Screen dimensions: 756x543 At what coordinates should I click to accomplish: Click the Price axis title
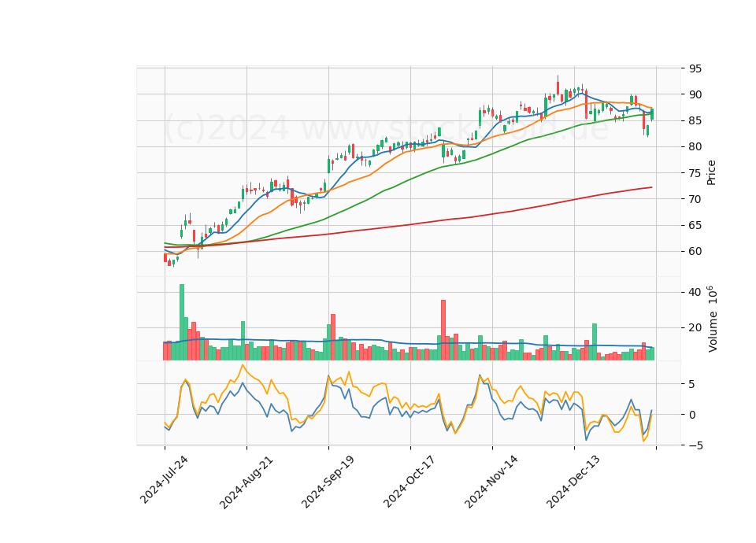[711, 172]
